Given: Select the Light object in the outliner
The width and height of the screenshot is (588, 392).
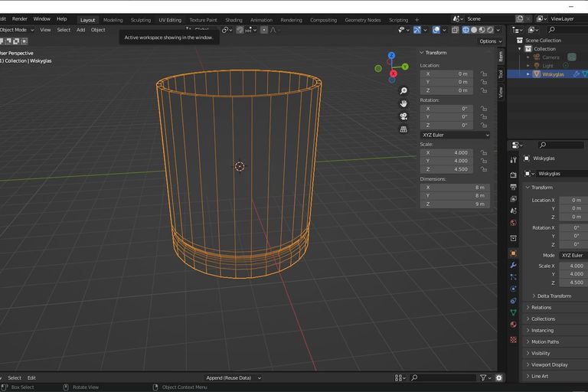Looking at the screenshot, I should (547, 66).
